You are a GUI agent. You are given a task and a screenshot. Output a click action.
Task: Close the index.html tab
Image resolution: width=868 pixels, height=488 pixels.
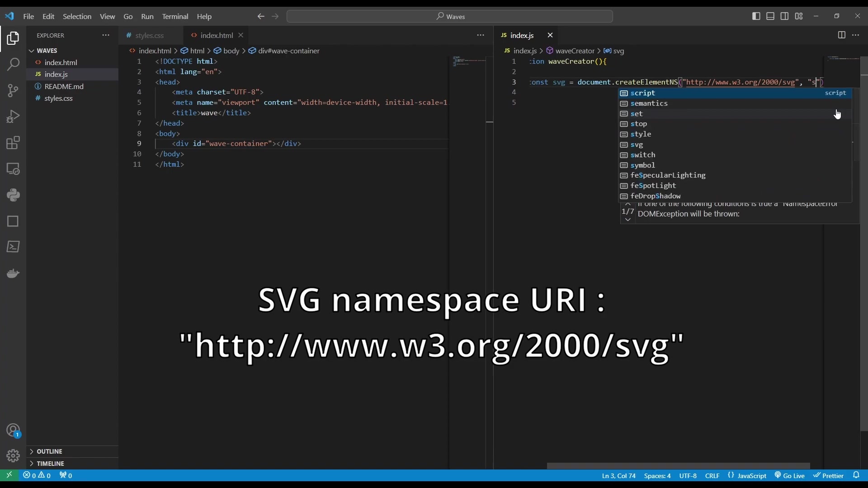point(241,35)
